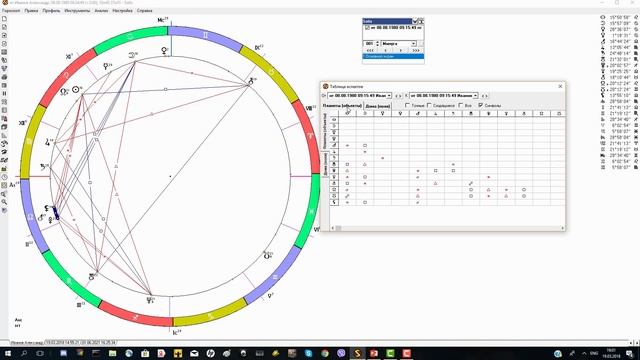Open Task View from the taskbar
Screen dimensions: 640x360
(x=40, y=353)
